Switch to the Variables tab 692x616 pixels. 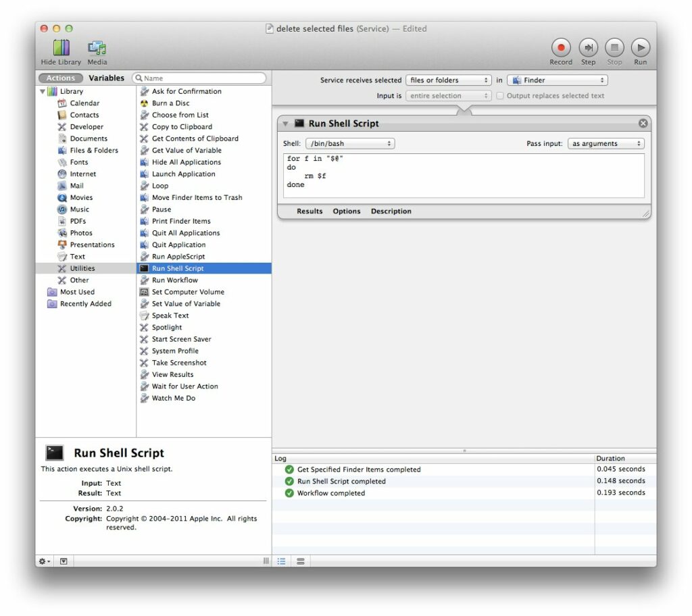click(106, 78)
